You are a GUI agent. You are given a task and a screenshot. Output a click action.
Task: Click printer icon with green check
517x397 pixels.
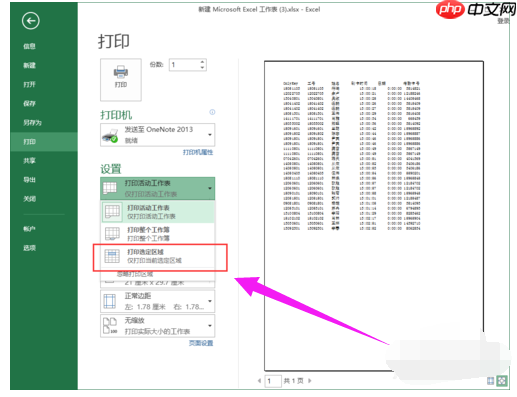110,135
